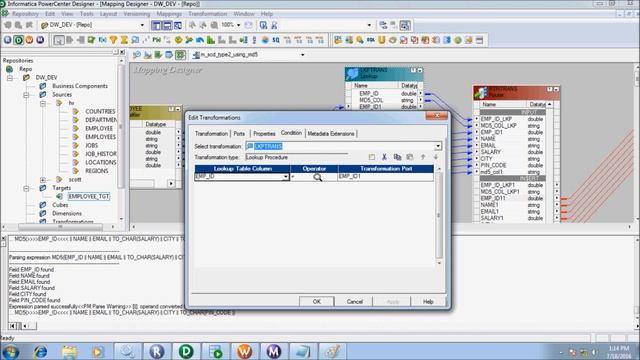Screen dimensions: 640x360
Task: Click the move condition up arrow icon
Action: 423,157
